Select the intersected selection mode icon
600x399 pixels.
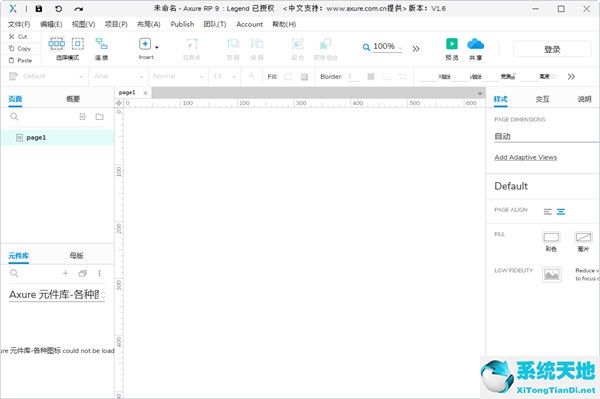57,43
